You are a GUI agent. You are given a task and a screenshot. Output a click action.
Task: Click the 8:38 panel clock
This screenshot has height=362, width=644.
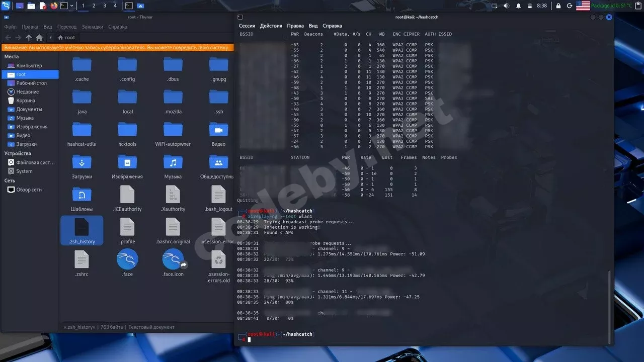542,6
